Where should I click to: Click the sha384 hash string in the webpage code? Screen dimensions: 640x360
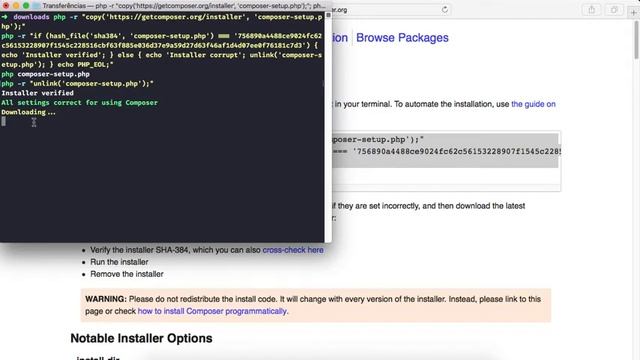[x=457, y=151]
